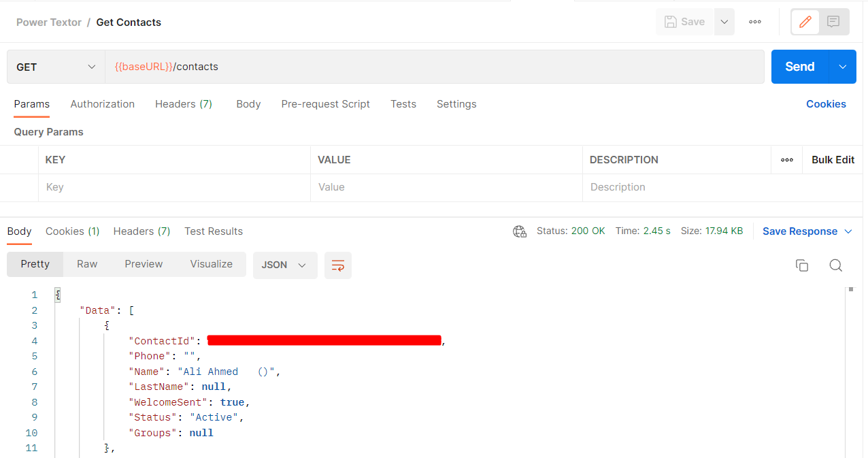The height and width of the screenshot is (458, 868).
Task: Copy the response body
Action: pos(802,265)
